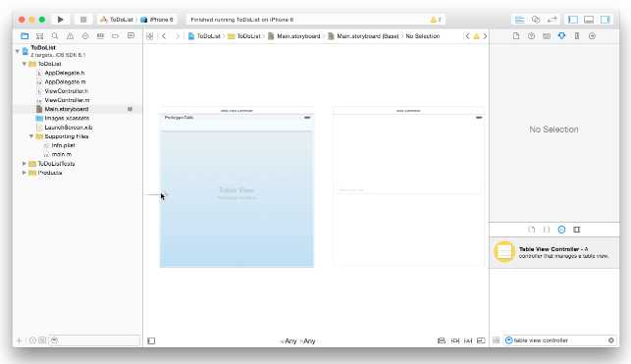
Task: Open the Issue navigator tab
Action: point(70,35)
